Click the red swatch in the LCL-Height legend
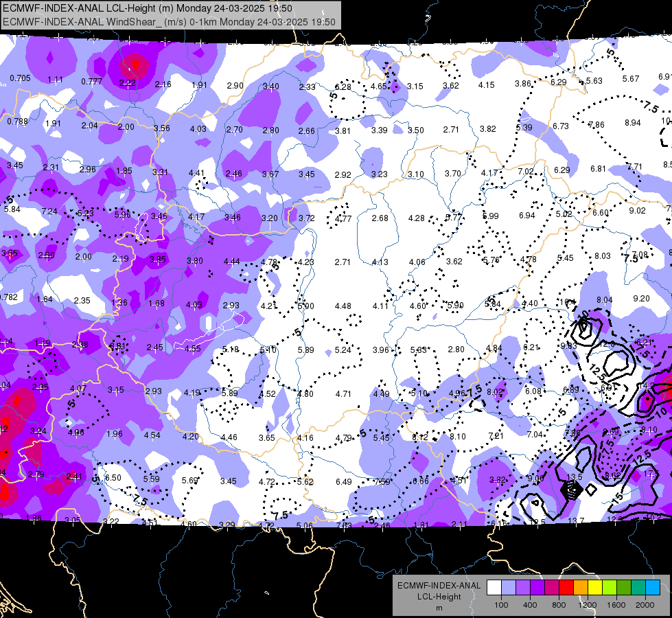672x618 pixels. pyautogui.click(x=566, y=588)
